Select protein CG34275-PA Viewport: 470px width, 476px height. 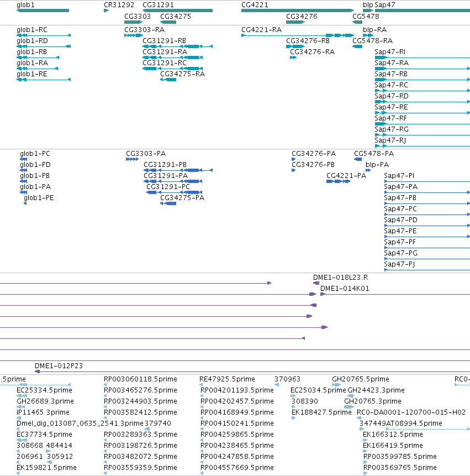(182, 198)
